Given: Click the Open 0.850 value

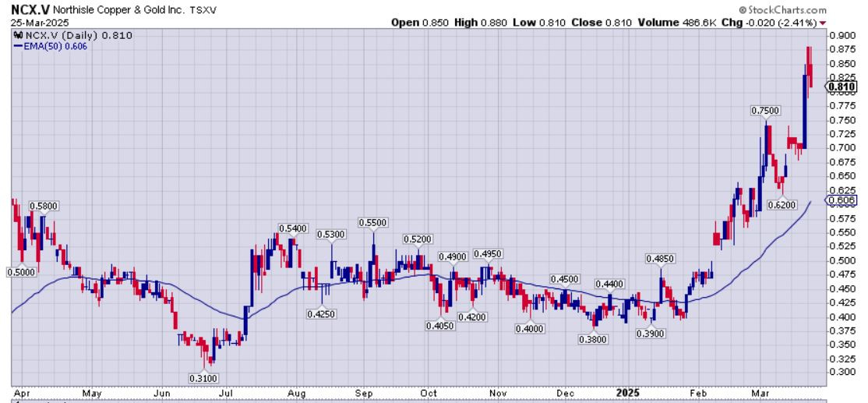Looking at the screenshot, I should point(420,23).
